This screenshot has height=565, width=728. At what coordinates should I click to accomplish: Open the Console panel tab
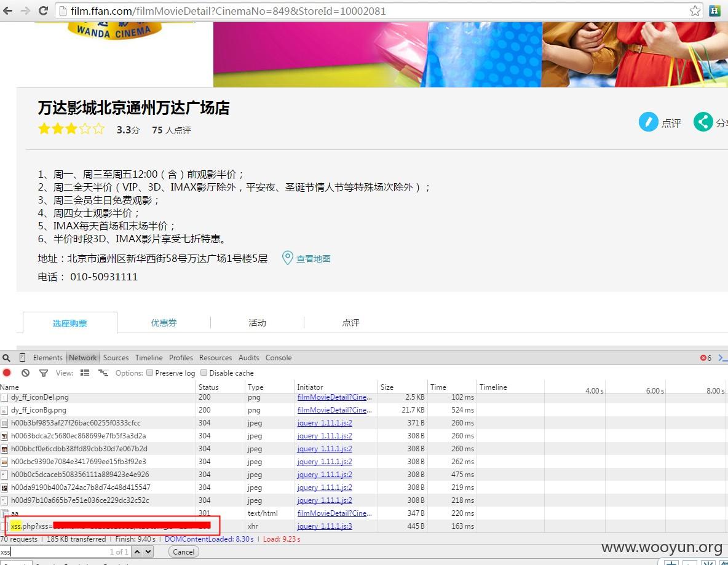click(x=279, y=357)
